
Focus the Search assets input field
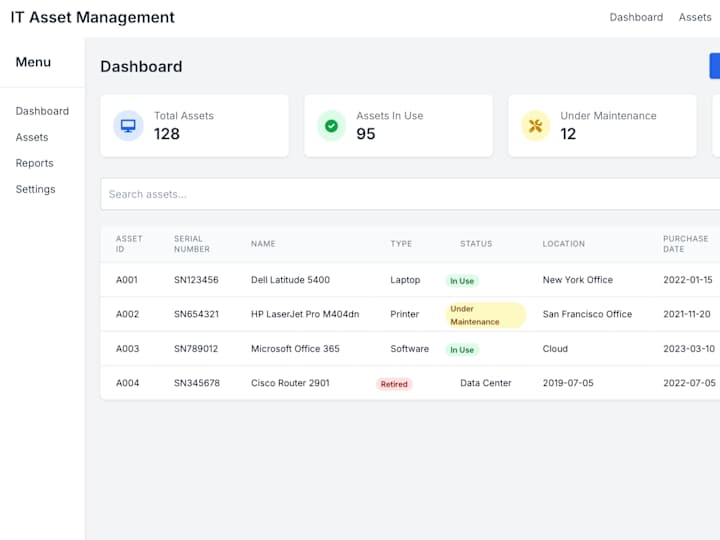click(x=410, y=194)
